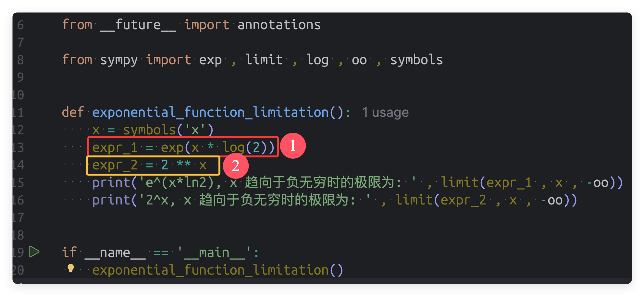644x296 pixels.
Task: Click the '__future__' module name
Action: (x=138, y=25)
